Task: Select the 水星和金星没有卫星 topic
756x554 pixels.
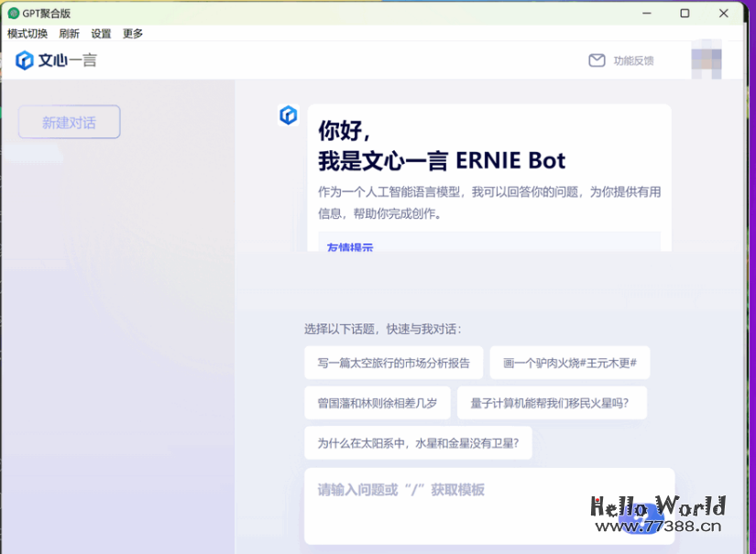Action: point(419,442)
